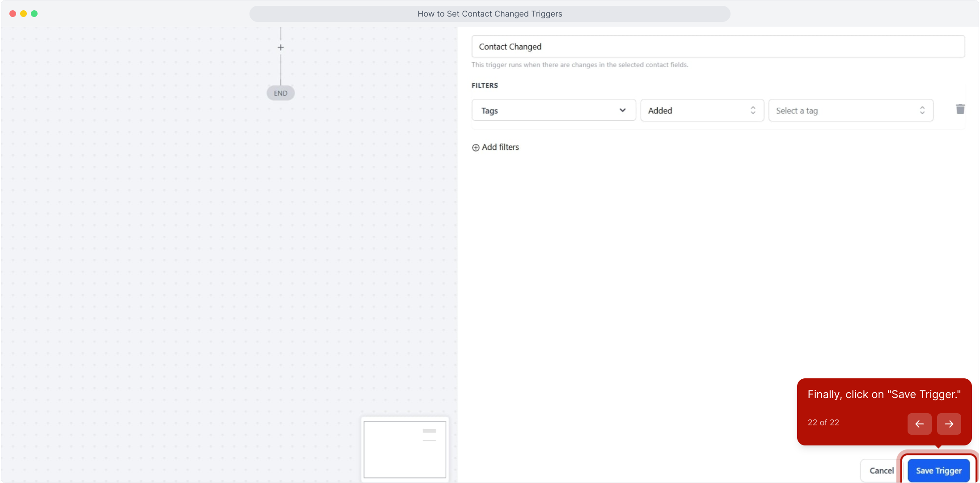The width and height of the screenshot is (980, 483).
Task: Click the plus icon to add workflow step
Action: [x=280, y=47]
